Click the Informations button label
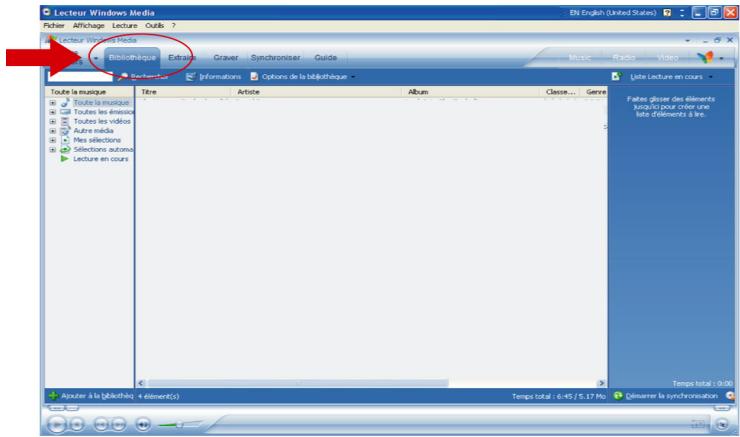The image size is (740, 437). [220, 76]
